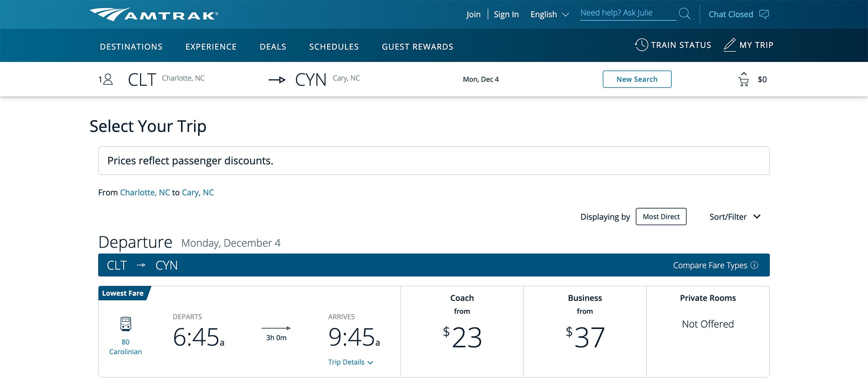Click the Select Your Trip heading
The height and width of the screenshot is (385, 868).
click(x=148, y=126)
